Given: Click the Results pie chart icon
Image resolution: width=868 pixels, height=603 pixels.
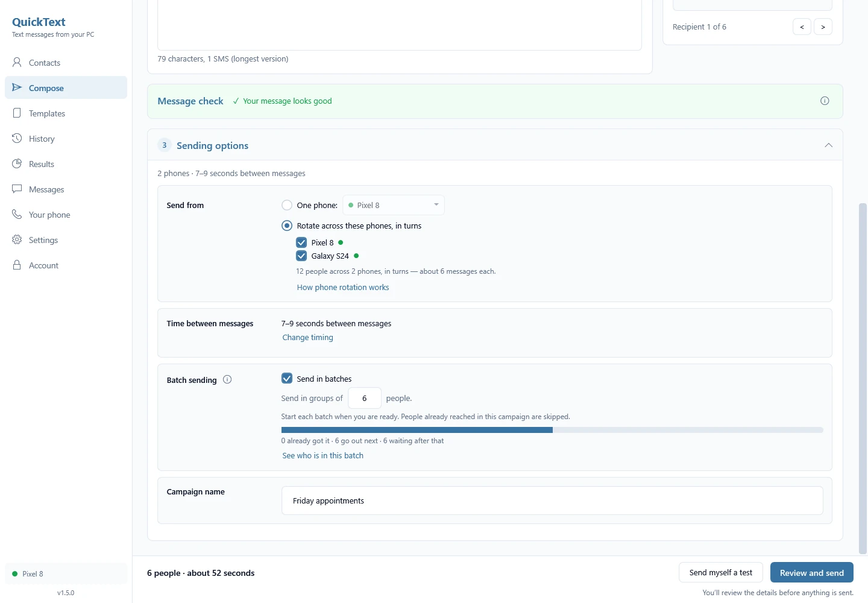Looking at the screenshot, I should point(17,163).
